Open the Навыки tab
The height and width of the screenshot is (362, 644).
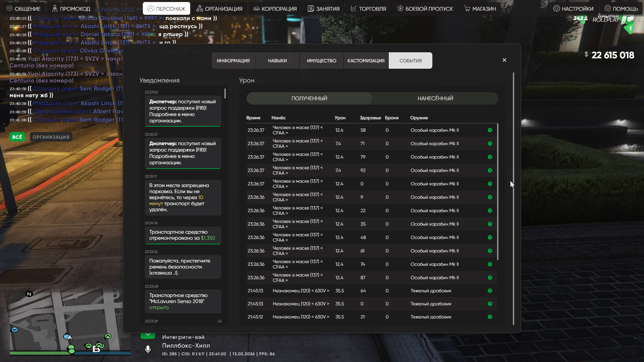pos(277,61)
